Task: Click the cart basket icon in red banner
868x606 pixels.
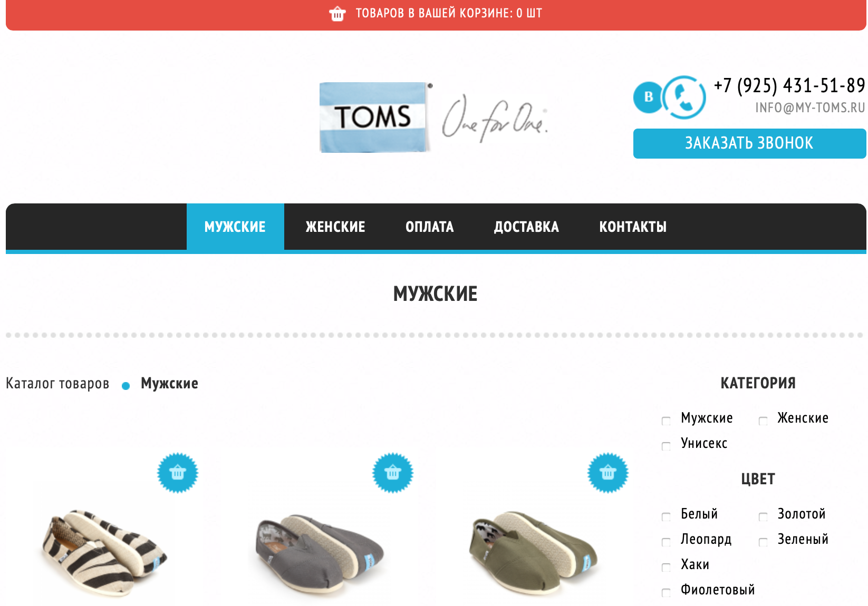Action: pos(337,14)
